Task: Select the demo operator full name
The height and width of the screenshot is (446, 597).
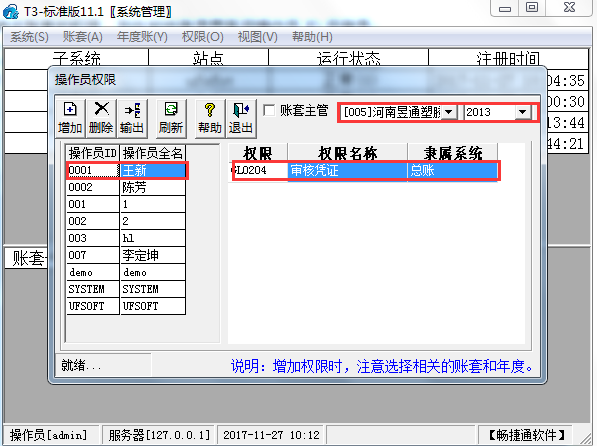Action: (x=153, y=272)
